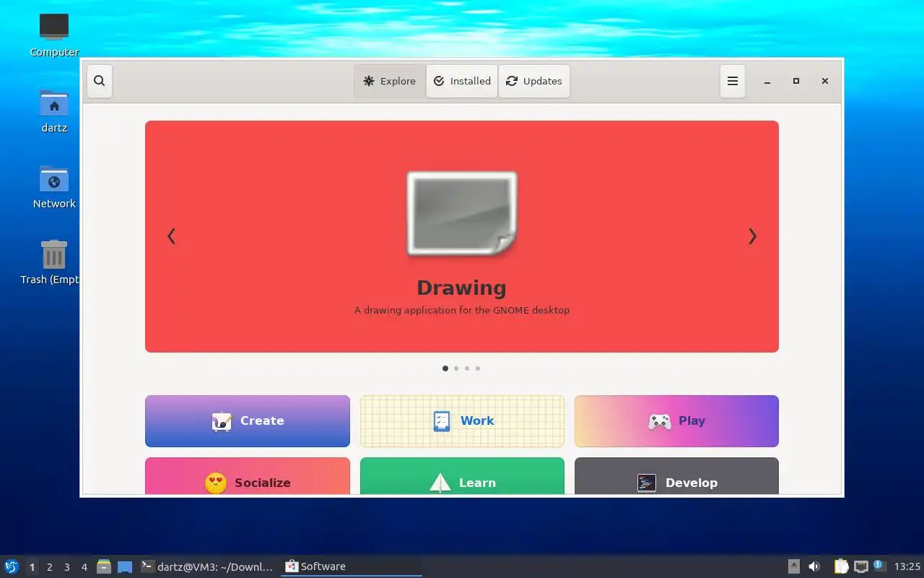Click the show desktop taskbar icon
The height and width of the screenshot is (578, 924).
(125, 566)
